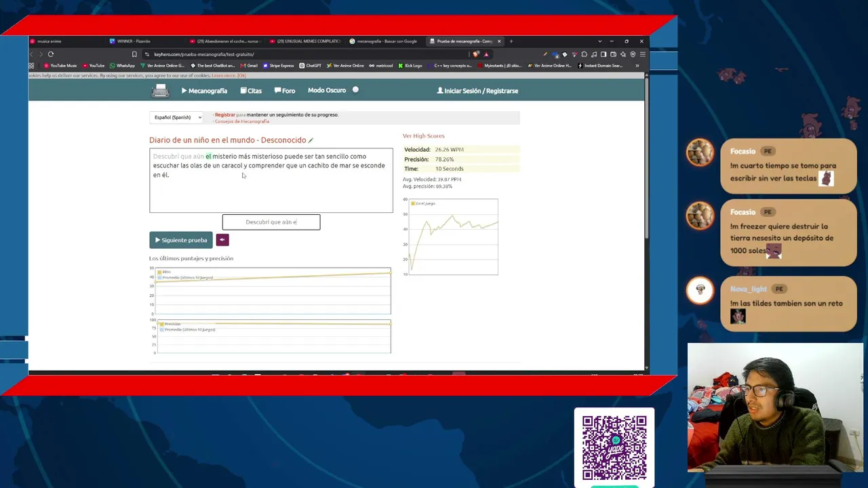This screenshot has height=488, width=868.
Task: Open the Leo AI sparkle icon
Action: coord(623,54)
